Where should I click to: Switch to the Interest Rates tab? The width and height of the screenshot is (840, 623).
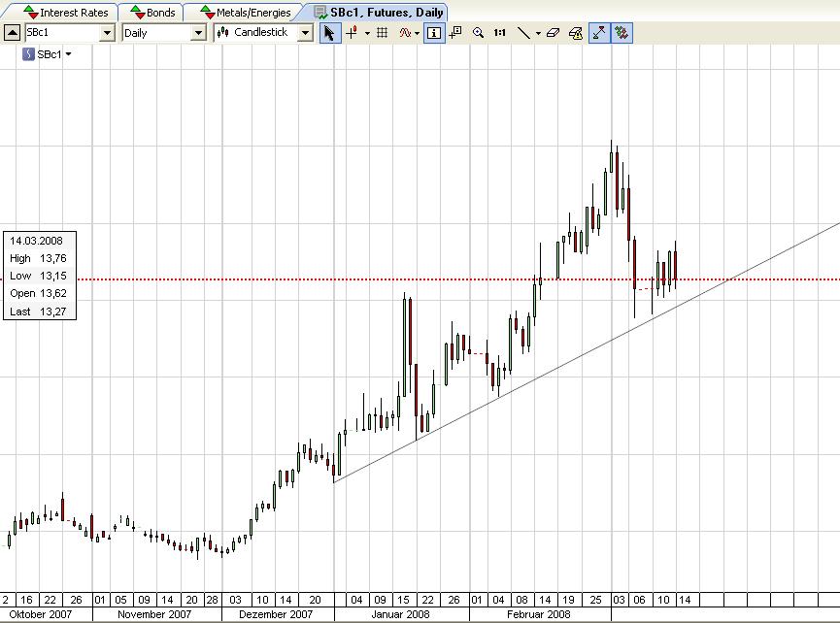point(66,13)
